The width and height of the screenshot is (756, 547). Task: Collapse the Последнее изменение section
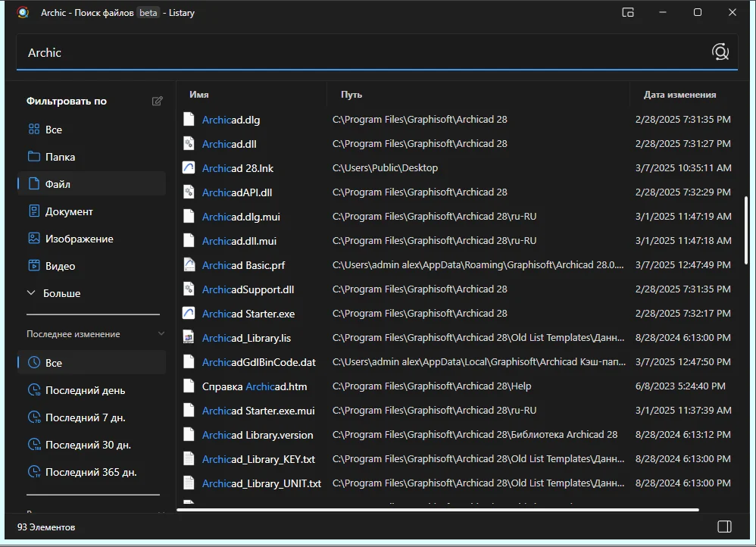pyautogui.click(x=161, y=334)
